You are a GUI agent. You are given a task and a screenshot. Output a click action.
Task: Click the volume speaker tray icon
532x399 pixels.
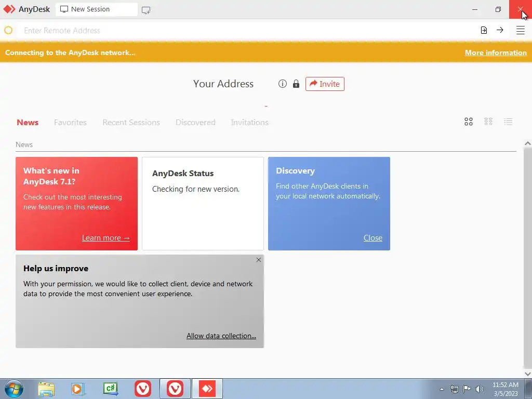[480, 389]
